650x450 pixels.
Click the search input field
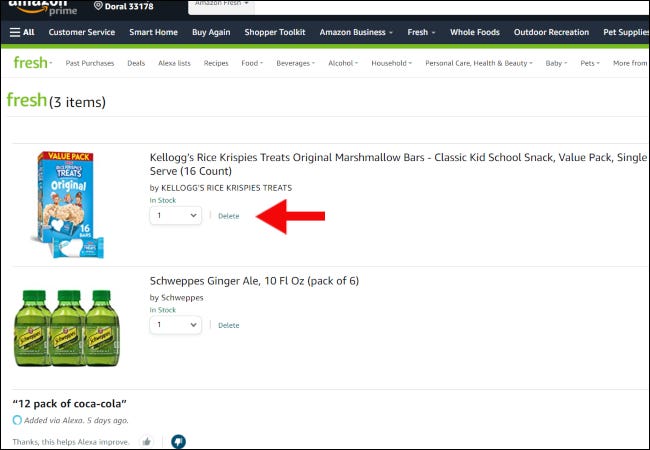pyautogui.click(x=452, y=6)
